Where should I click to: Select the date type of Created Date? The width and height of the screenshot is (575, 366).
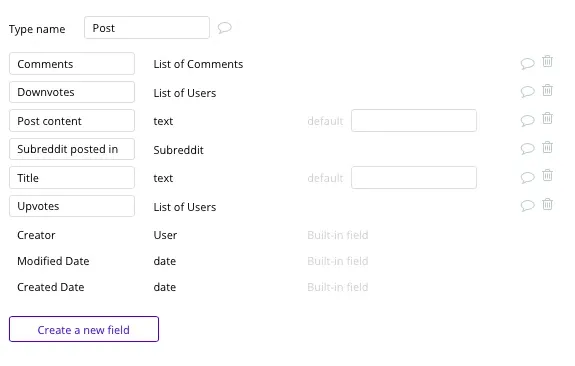pos(165,287)
